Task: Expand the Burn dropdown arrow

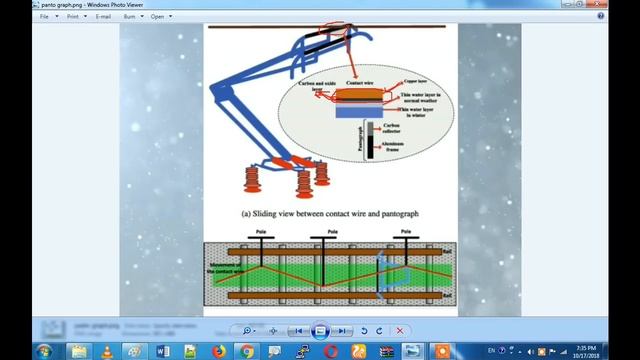Action: point(142,17)
